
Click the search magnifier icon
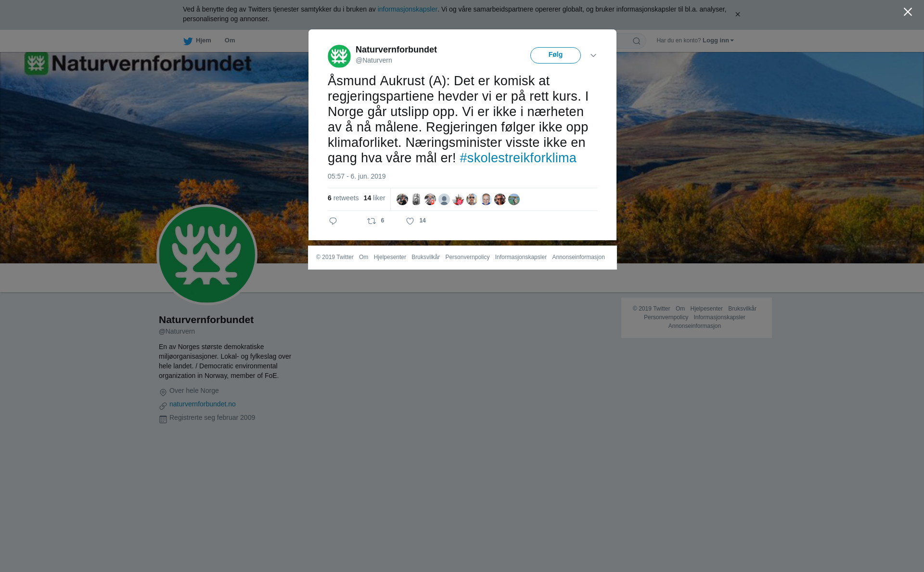(x=637, y=41)
